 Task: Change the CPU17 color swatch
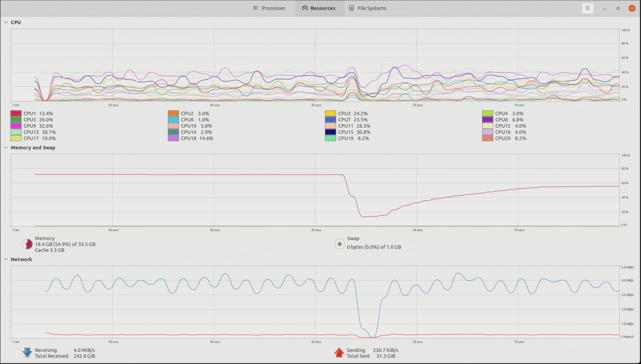[16, 138]
